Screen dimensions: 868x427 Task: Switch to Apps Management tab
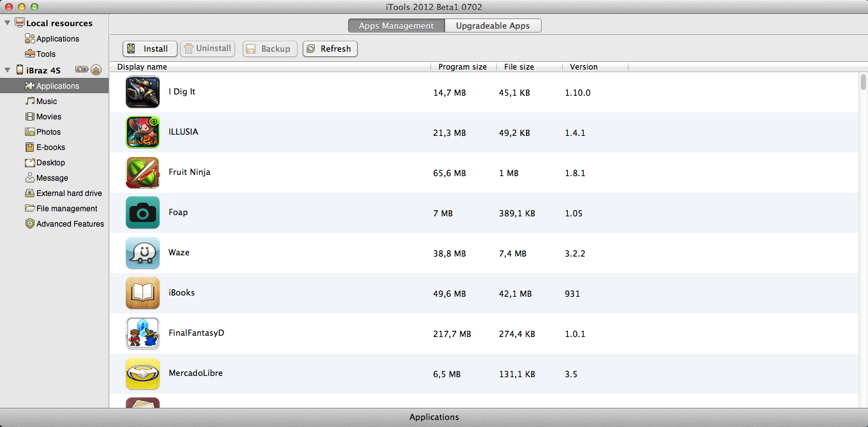(396, 26)
